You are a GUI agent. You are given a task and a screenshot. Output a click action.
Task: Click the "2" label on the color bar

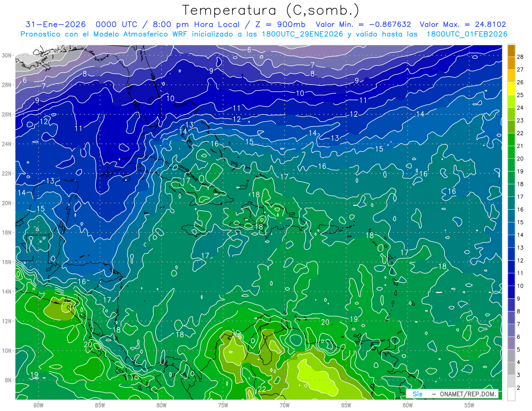click(x=519, y=388)
